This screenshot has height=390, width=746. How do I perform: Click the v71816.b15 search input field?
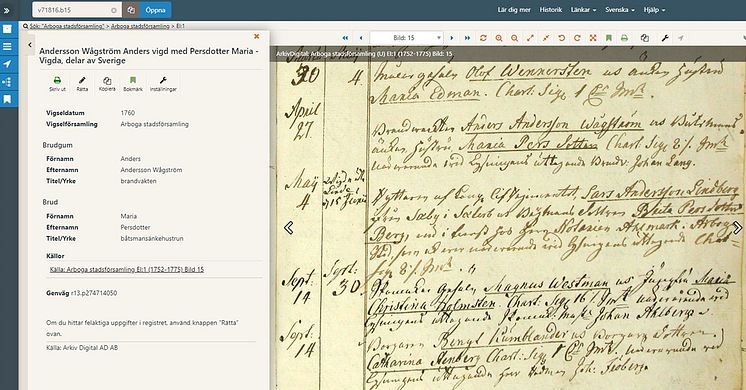click(76, 10)
